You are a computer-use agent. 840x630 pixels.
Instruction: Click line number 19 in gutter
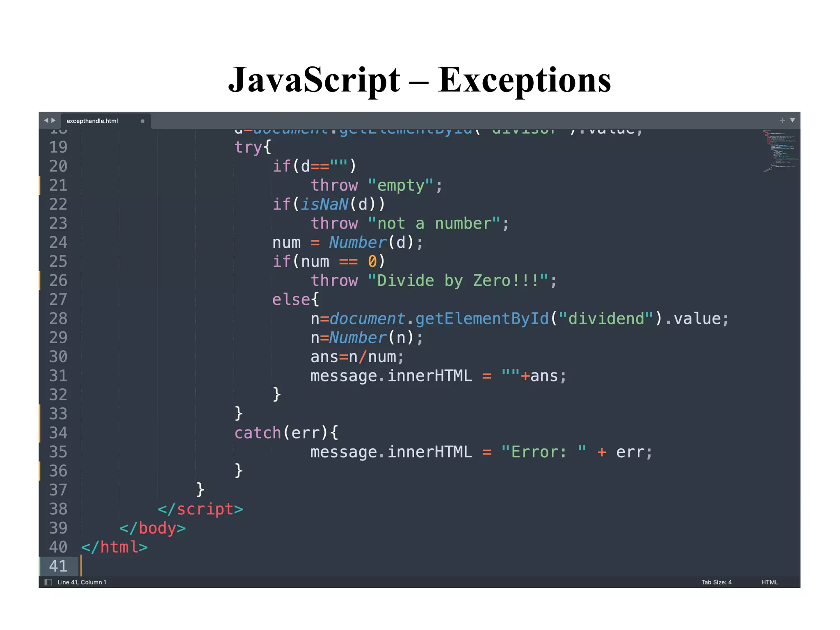click(x=58, y=147)
